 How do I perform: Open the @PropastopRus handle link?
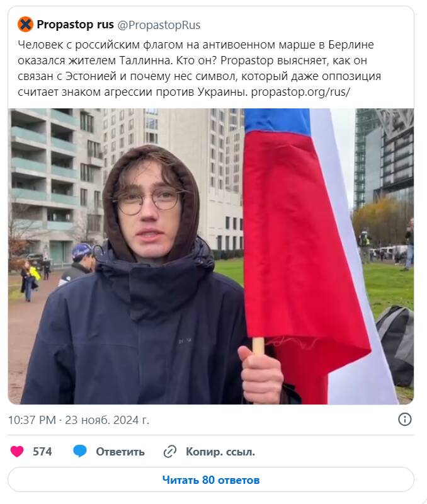click(x=159, y=25)
